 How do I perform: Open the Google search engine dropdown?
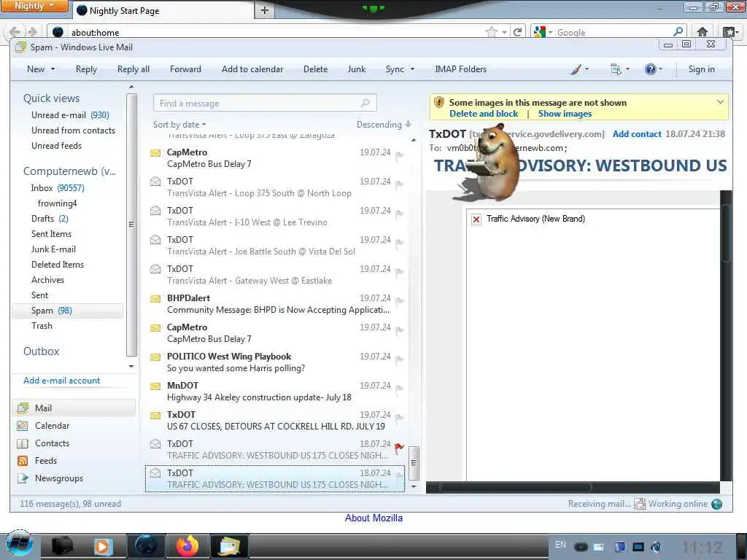tap(543, 32)
